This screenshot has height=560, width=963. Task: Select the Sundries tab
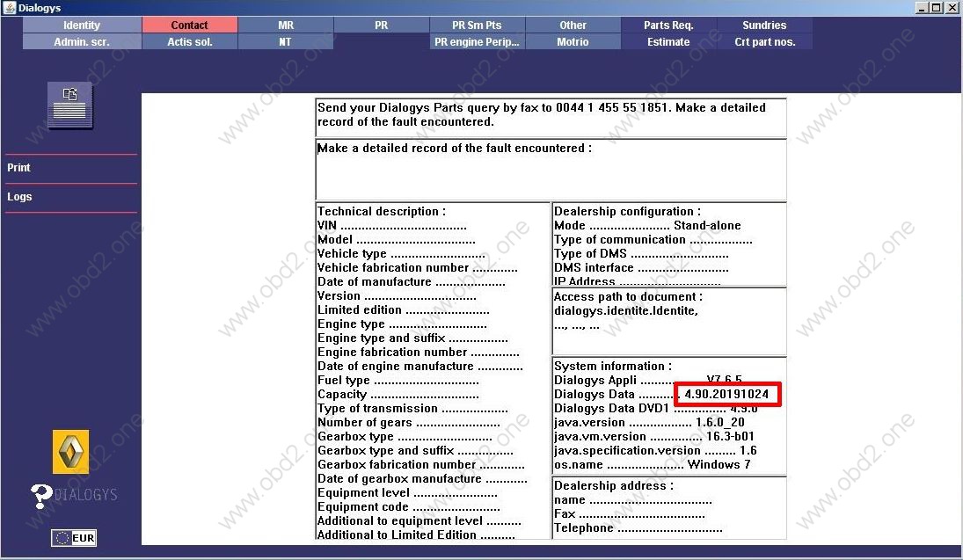(x=764, y=25)
